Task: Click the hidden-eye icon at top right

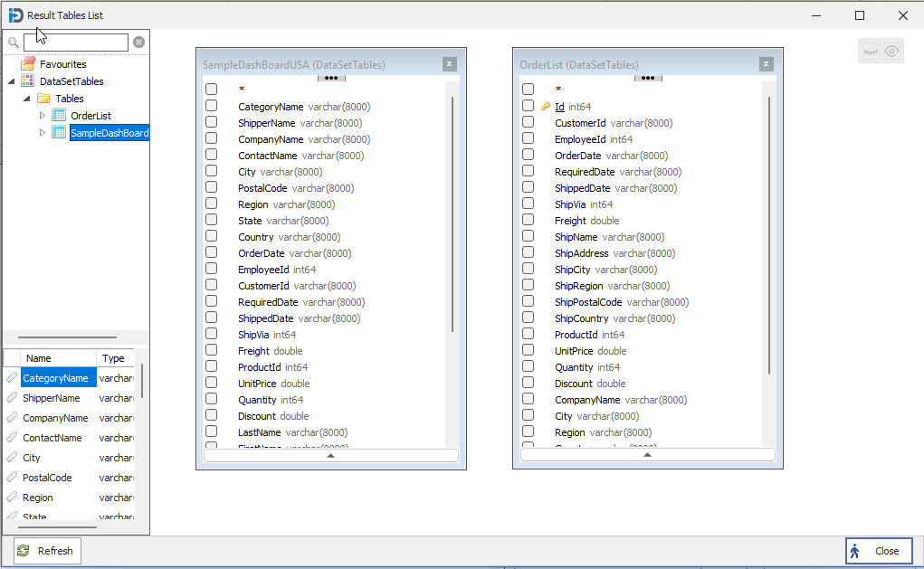Action: (871, 52)
